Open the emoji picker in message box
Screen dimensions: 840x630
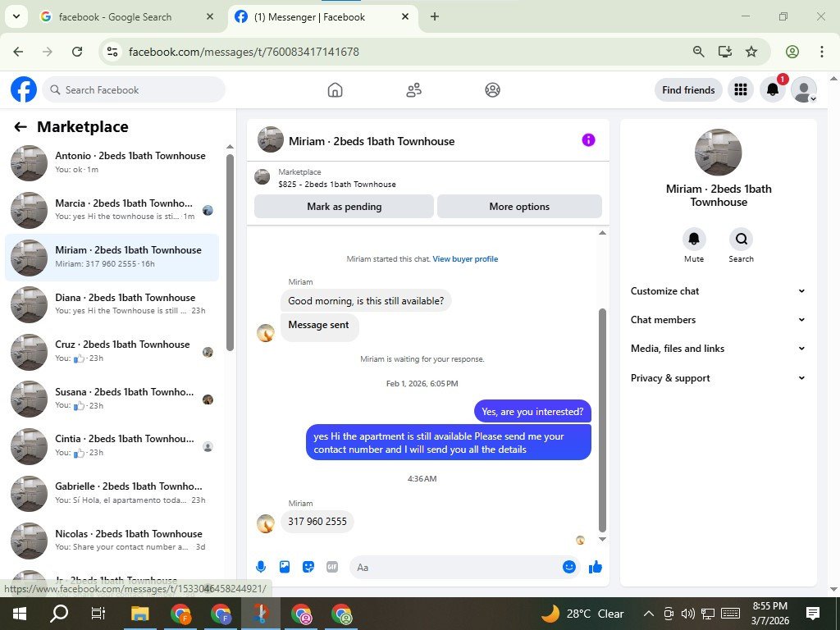(569, 567)
